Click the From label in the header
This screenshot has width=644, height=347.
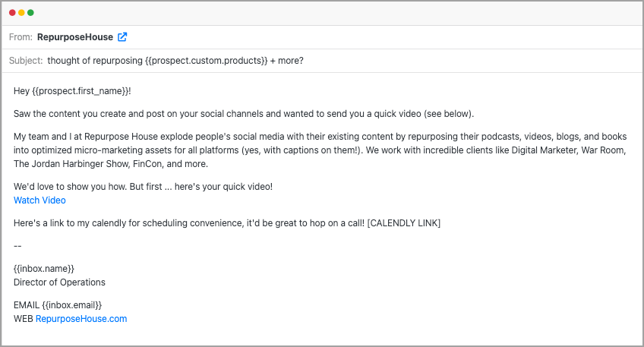[x=21, y=36]
